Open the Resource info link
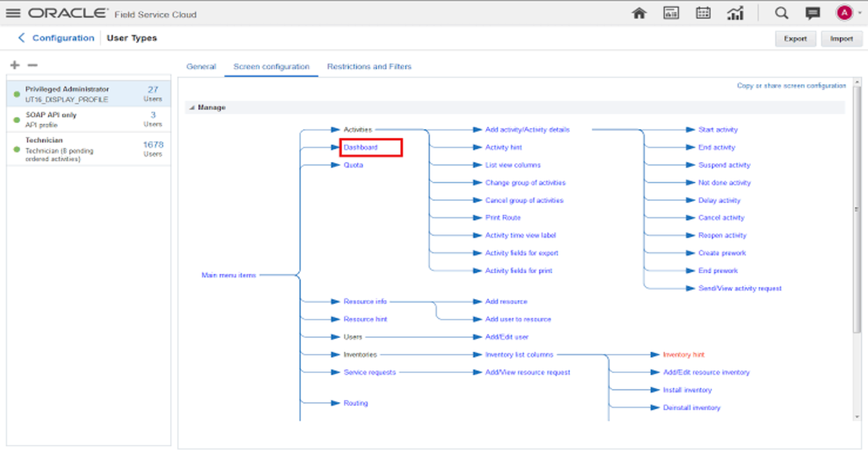The image size is (868, 455). point(365,301)
